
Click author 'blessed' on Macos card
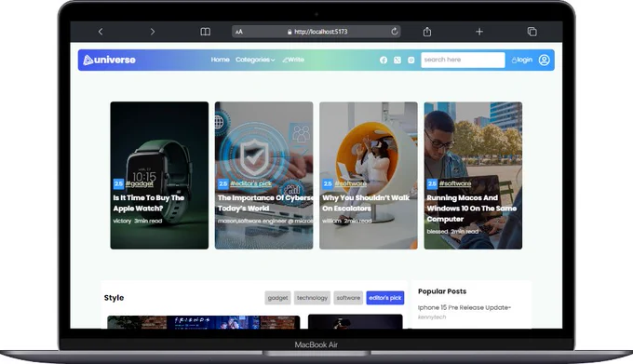(438, 231)
